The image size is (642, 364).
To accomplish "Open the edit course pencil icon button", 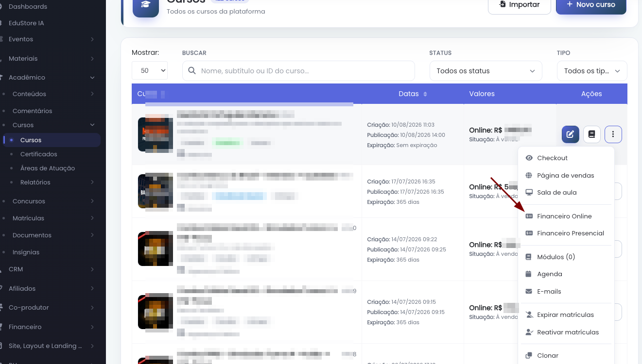I will (x=570, y=134).
